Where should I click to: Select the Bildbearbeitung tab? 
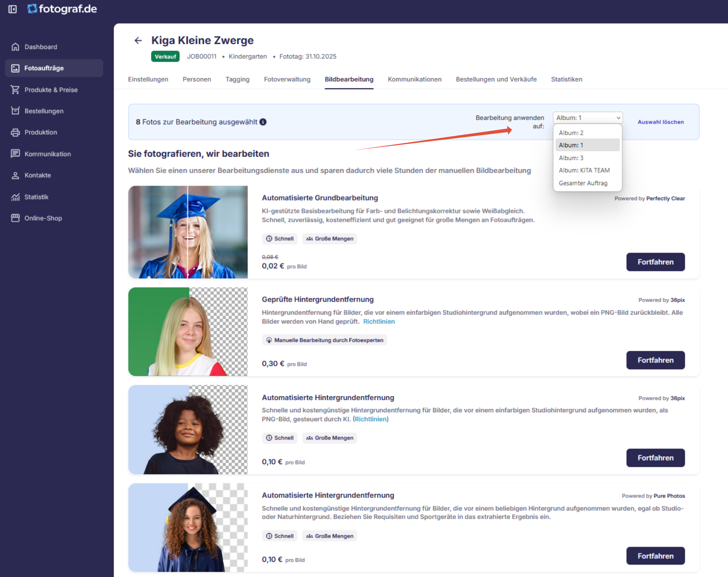pyautogui.click(x=349, y=79)
